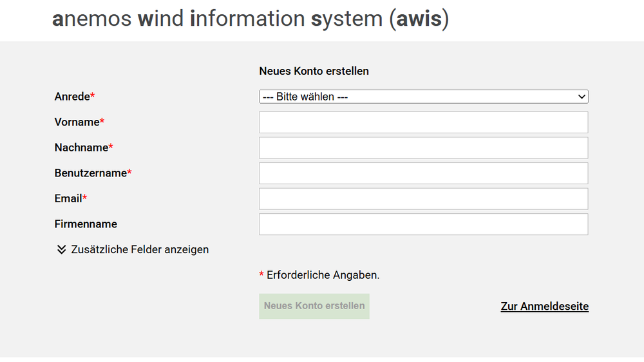Select the Benutzername input field
This screenshot has height=362, width=644.
pyautogui.click(x=424, y=173)
